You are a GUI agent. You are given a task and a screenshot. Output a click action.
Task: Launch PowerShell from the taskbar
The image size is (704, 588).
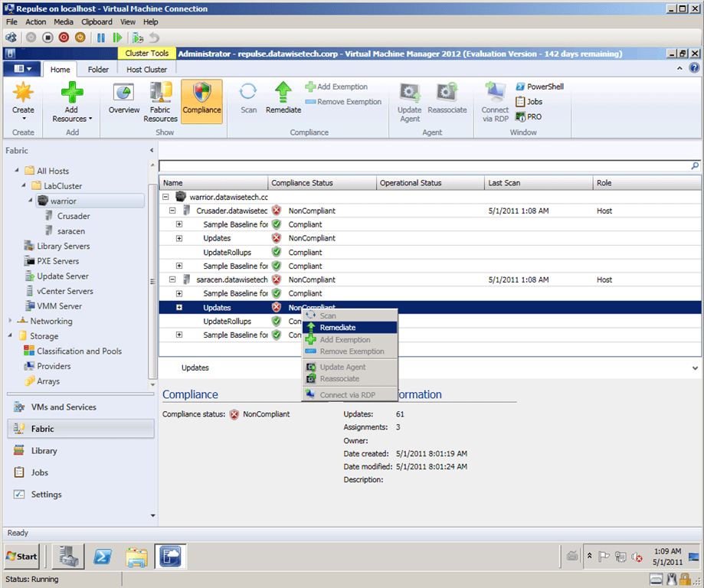pyautogui.click(x=103, y=557)
